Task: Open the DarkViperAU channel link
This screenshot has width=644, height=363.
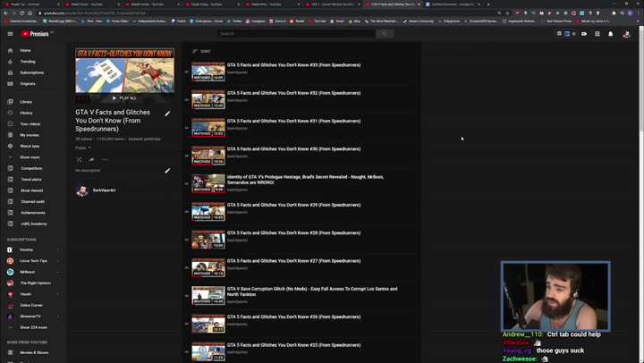Action: [x=105, y=190]
